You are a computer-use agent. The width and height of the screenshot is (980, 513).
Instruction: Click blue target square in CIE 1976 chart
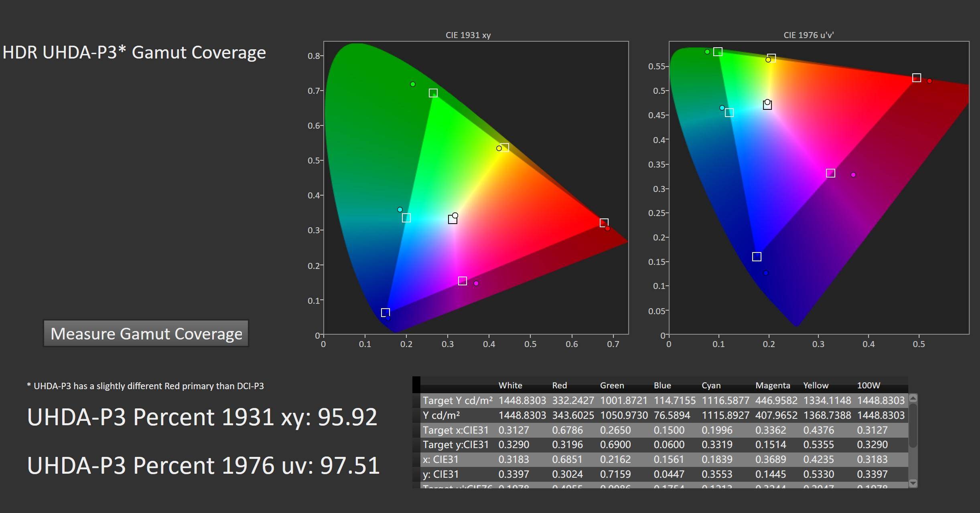coord(757,256)
